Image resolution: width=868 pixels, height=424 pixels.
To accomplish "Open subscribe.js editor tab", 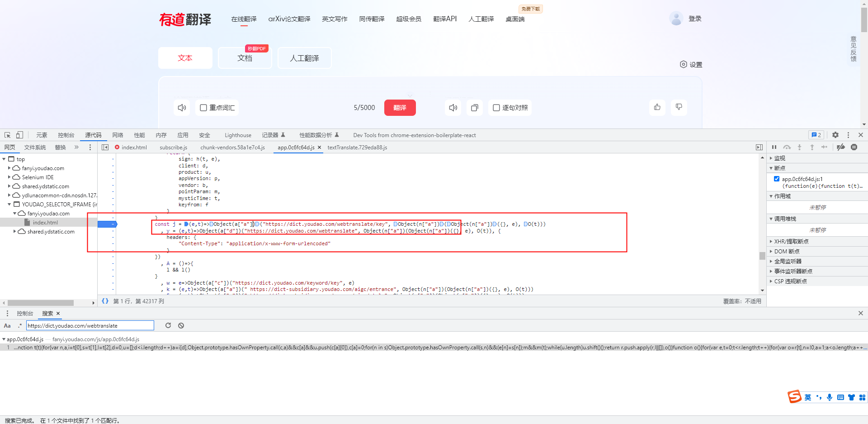I will click(173, 148).
